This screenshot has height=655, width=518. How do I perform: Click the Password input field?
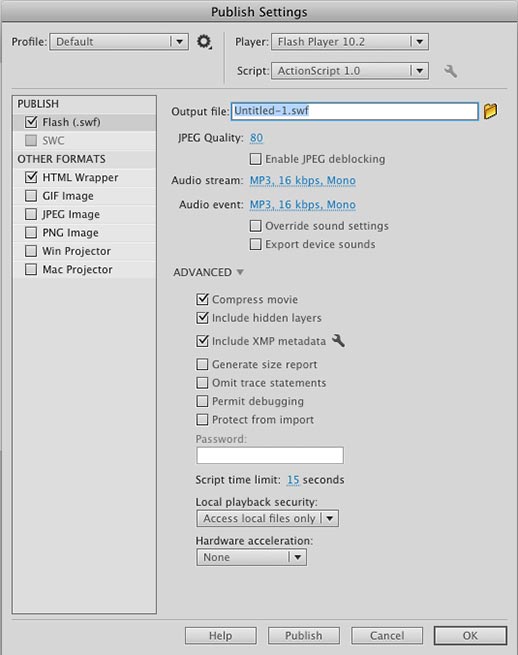[x=270, y=455]
